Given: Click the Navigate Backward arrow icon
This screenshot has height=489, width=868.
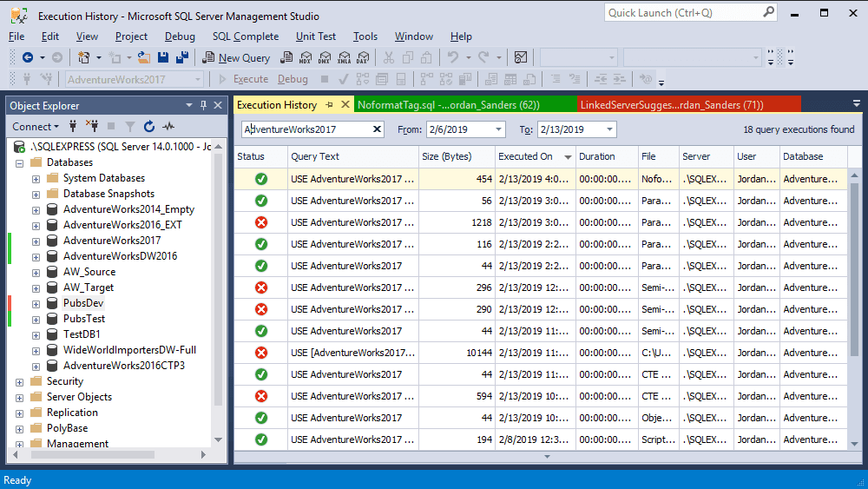Looking at the screenshot, I should coord(28,57).
